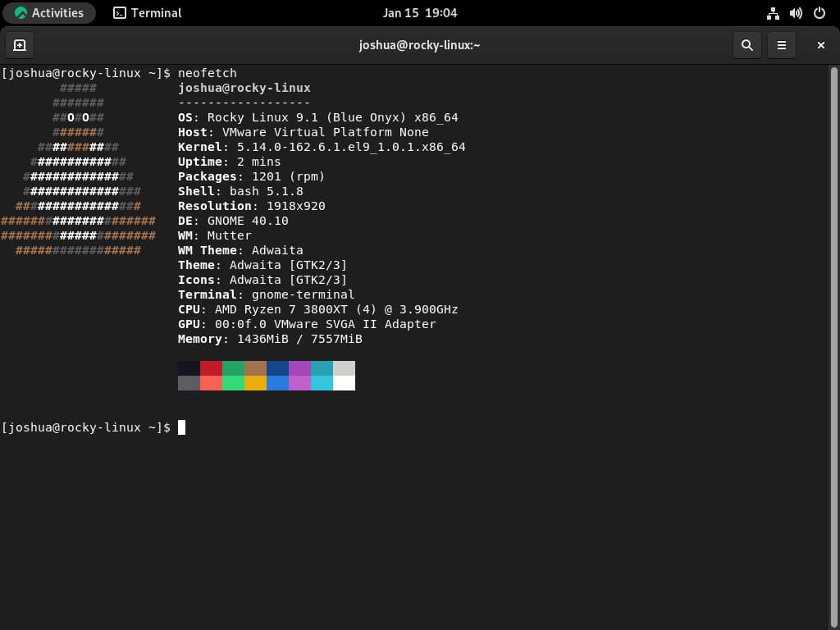Open the system status menu at top right
Screen dimensions: 840x630
[x=795, y=12]
